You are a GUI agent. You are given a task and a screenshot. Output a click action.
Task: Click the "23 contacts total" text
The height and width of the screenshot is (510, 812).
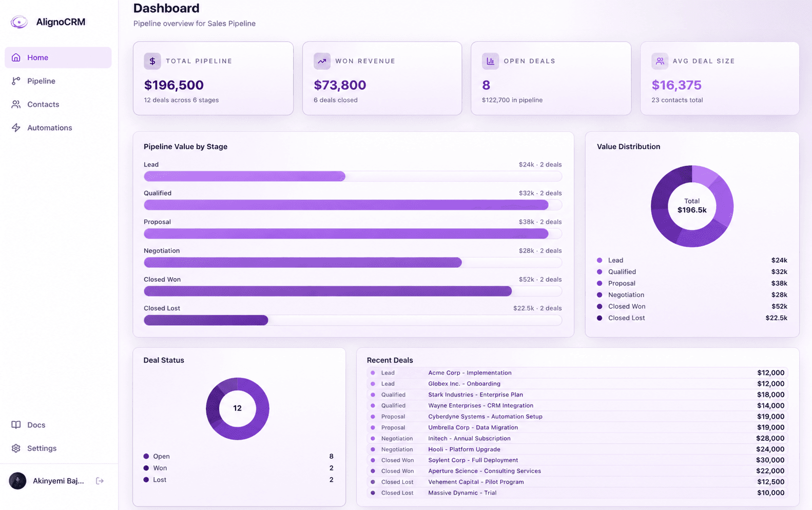[677, 100]
